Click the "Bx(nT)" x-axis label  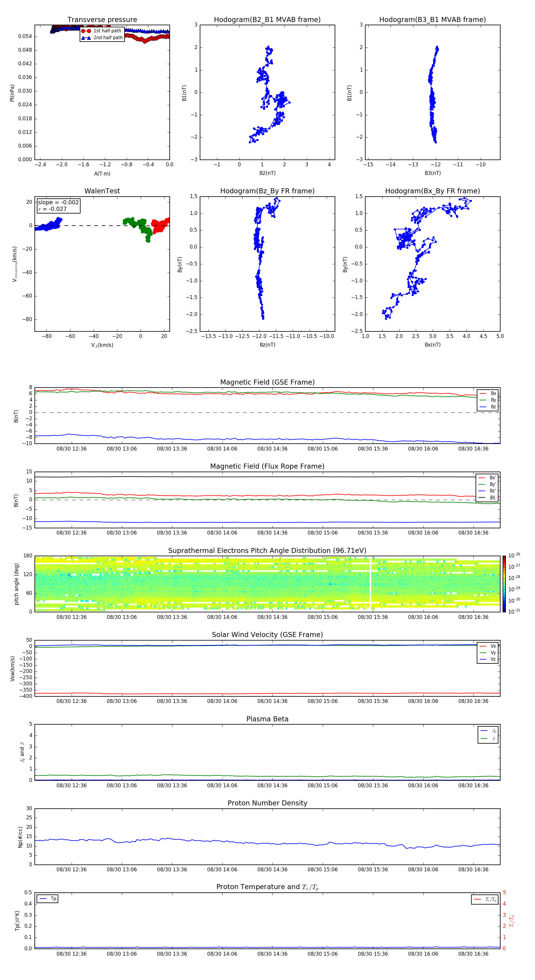[432, 345]
